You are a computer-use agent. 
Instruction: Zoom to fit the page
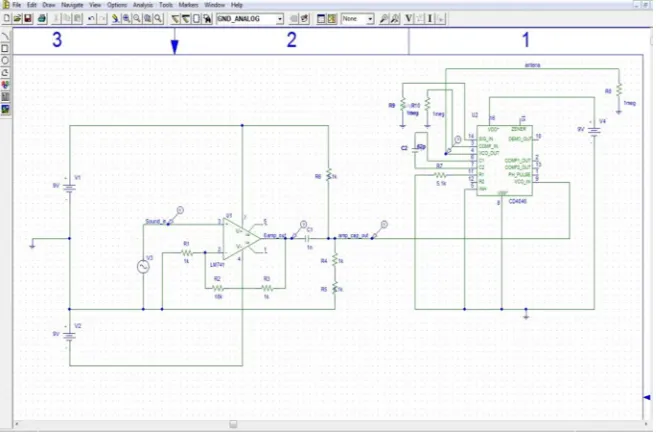(x=158, y=19)
